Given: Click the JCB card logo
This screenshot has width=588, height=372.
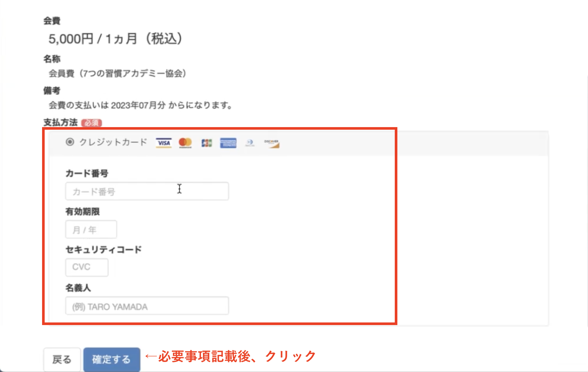Looking at the screenshot, I should pyautogui.click(x=207, y=143).
